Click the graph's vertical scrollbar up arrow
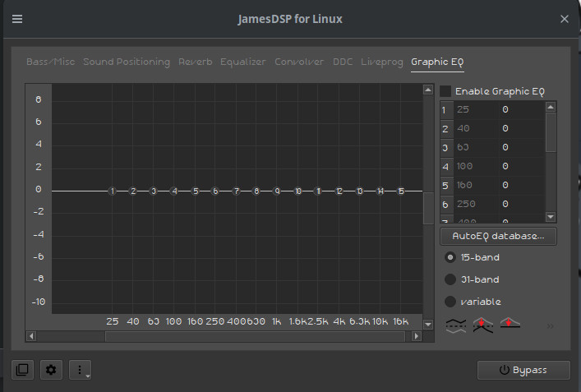Viewport: 581px width, 392px height. click(x=428, y=90)
